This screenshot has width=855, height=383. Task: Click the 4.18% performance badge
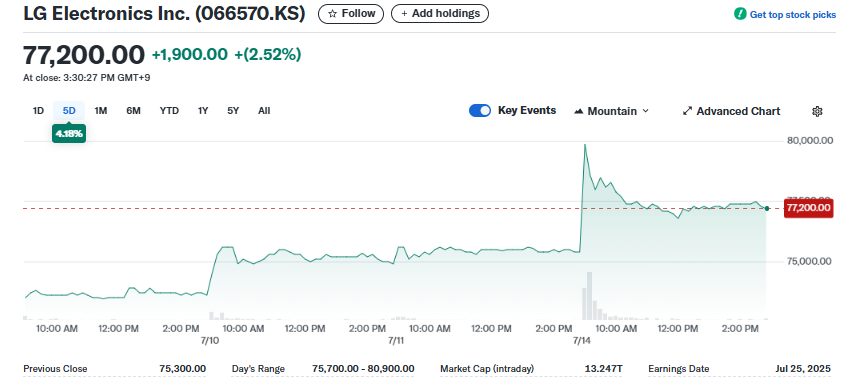[x=69, y=134]
